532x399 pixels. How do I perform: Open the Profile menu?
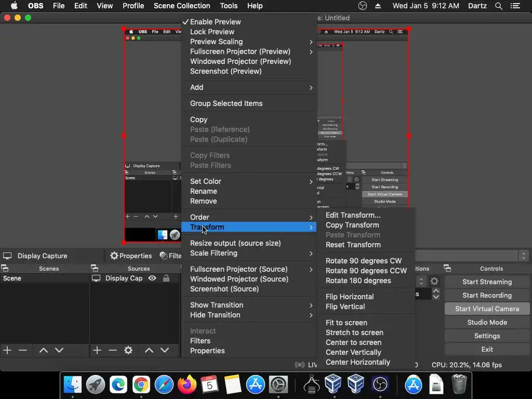134,6
